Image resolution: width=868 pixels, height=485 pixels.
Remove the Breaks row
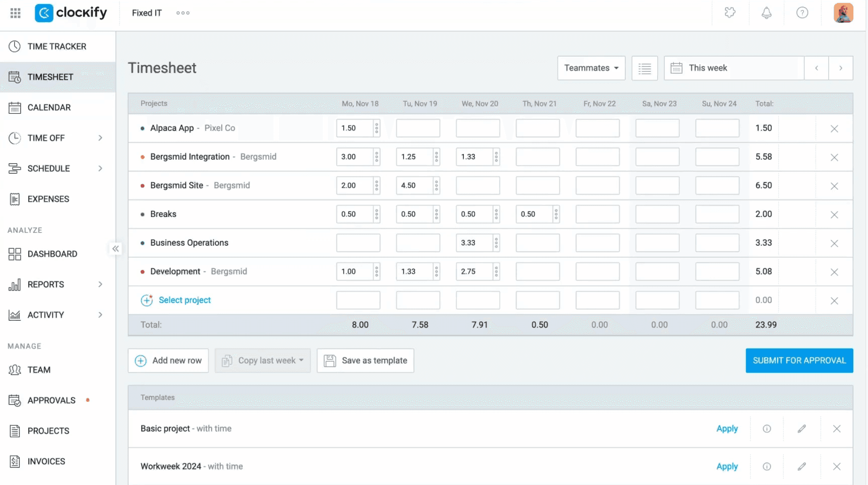click(834, 215)
